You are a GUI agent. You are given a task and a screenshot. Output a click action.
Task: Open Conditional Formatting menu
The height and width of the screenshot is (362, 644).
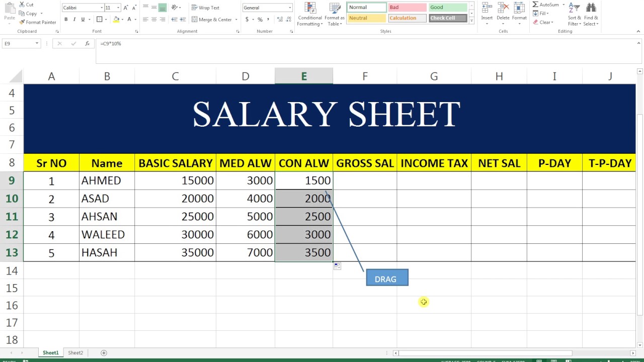click(310, 15)
